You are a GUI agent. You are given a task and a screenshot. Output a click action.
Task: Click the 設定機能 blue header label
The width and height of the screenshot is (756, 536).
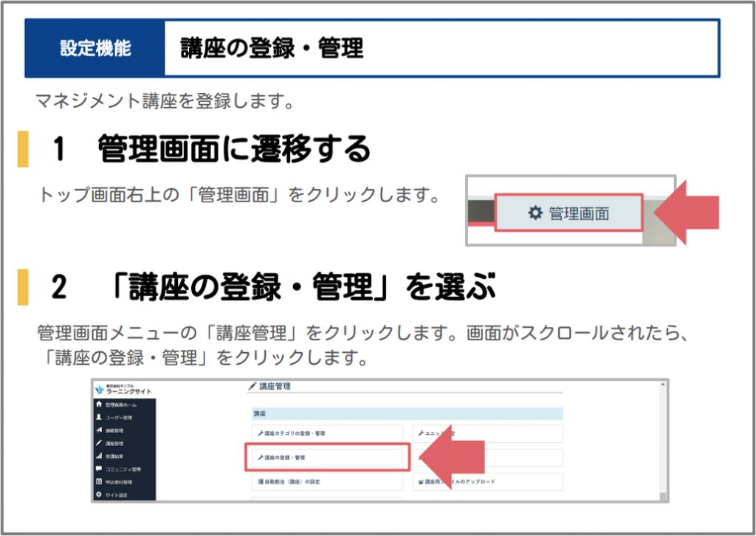pyautogui.click(x=95, y=49)
